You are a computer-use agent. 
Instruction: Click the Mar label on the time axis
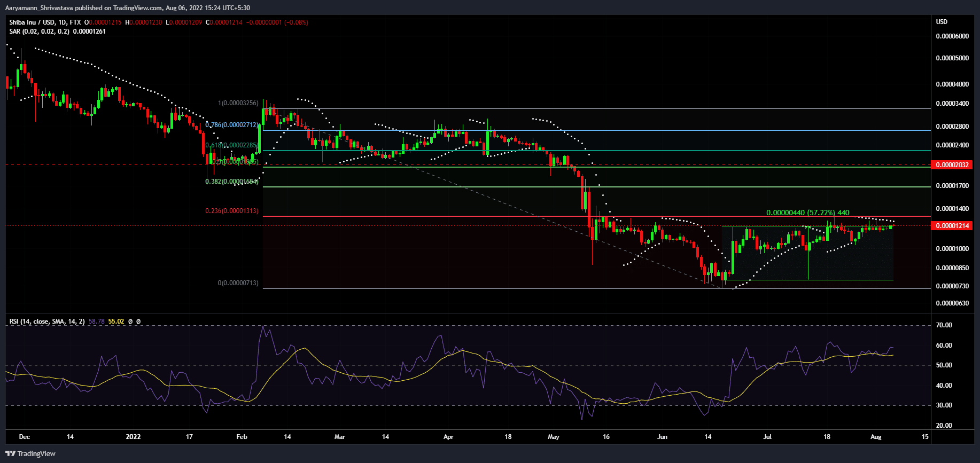tap(340, 437)
